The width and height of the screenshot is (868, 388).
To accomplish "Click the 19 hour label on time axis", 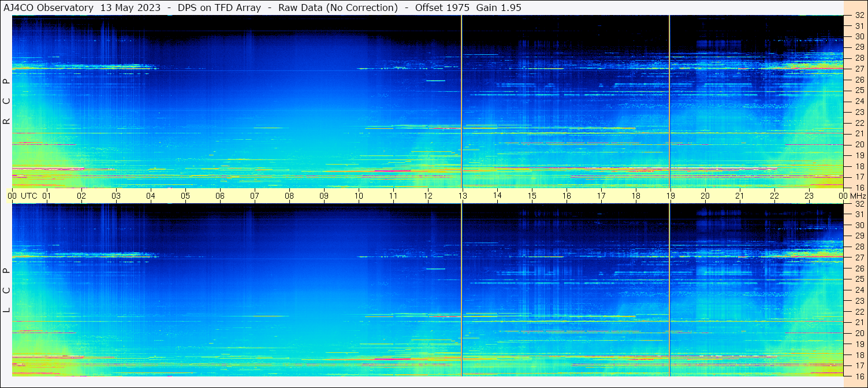I will pos(670,196).
